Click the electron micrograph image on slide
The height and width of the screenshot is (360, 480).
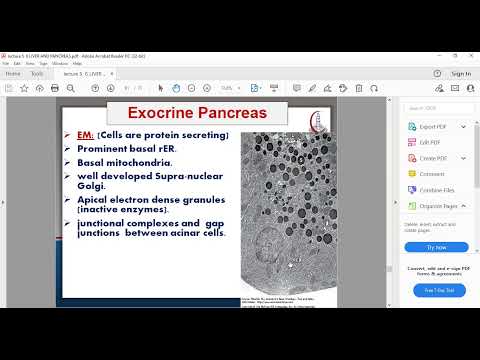[x=289, y=213]
